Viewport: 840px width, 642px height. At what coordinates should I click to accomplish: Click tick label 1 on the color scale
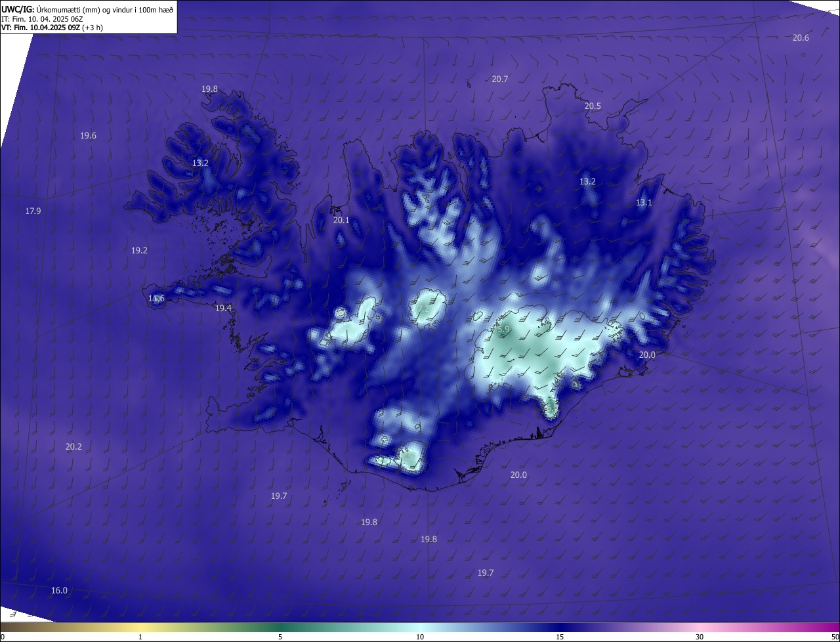[x=140, y=637]
